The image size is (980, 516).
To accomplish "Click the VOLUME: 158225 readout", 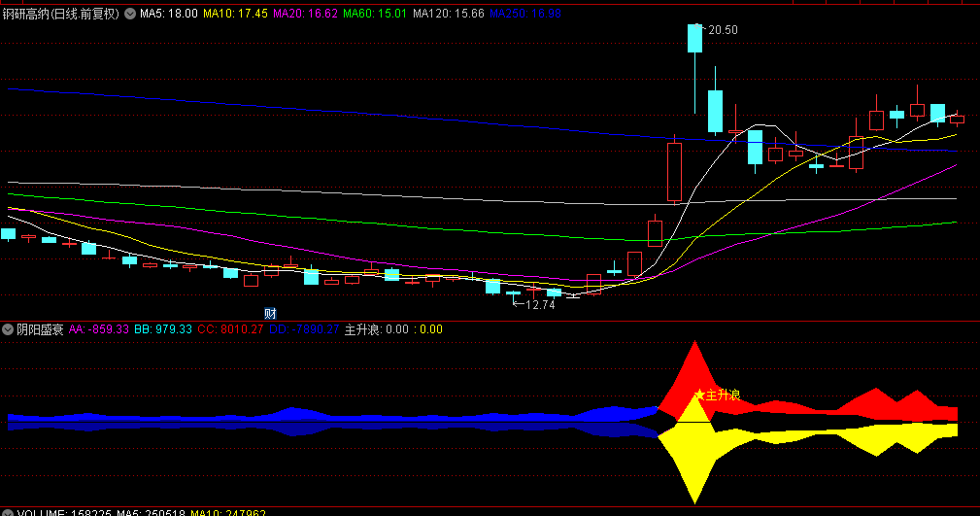I will (x=64, y=513).
